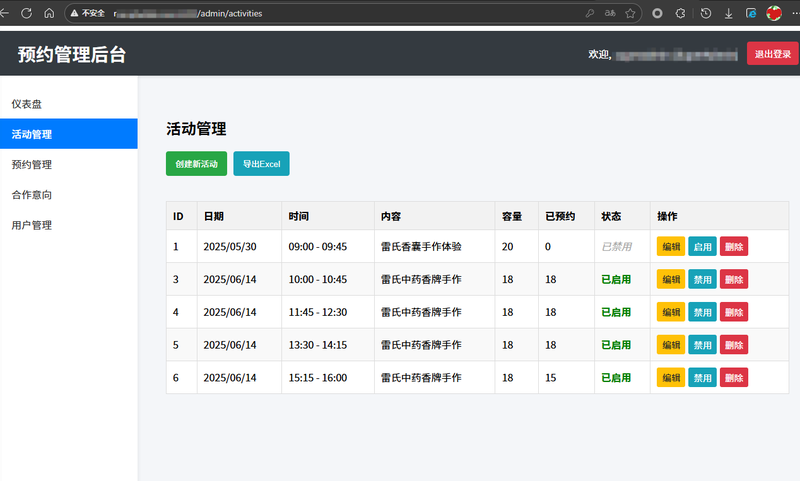Click the translate page icon

[610, 14]
